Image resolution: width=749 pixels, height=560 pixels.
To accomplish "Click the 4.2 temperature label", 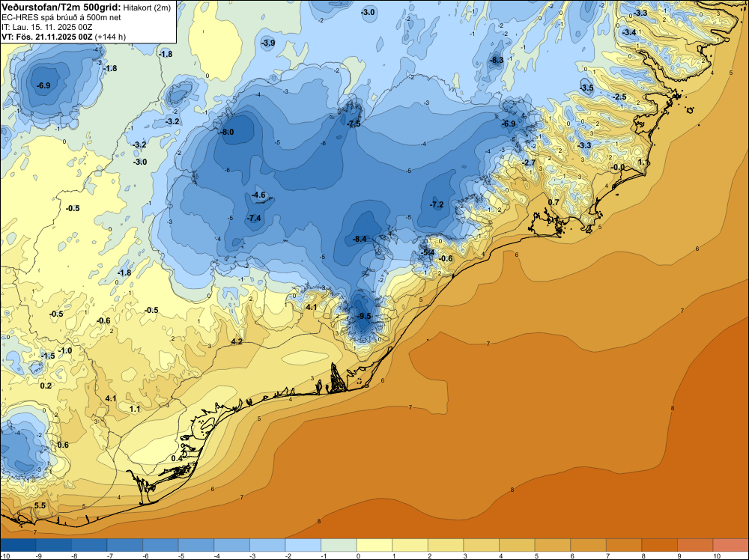I will pyautogui.click(x=237, y=342).
